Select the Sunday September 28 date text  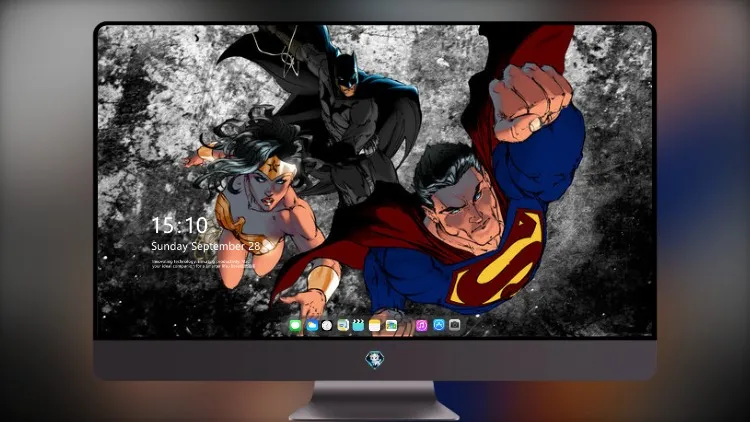point(206,246)
